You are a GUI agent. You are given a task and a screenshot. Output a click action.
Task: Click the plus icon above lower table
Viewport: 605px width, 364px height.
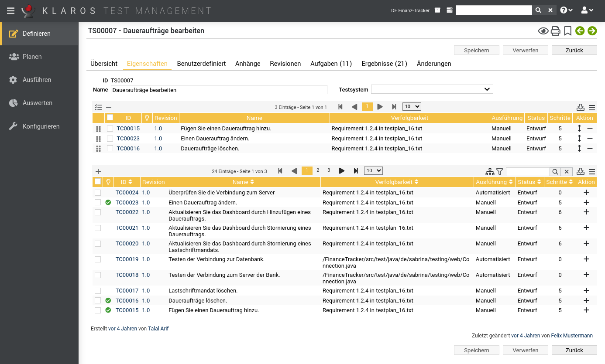pos(98,171)
